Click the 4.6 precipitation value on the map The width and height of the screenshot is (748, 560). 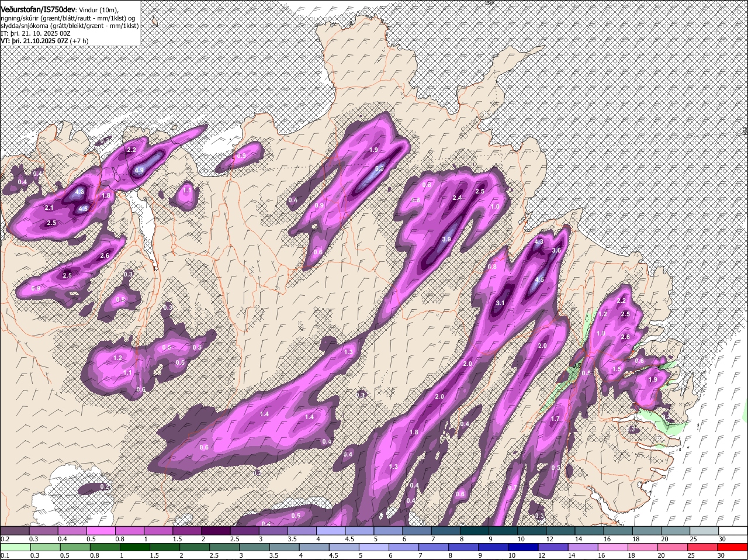click(x=80, y=192)
